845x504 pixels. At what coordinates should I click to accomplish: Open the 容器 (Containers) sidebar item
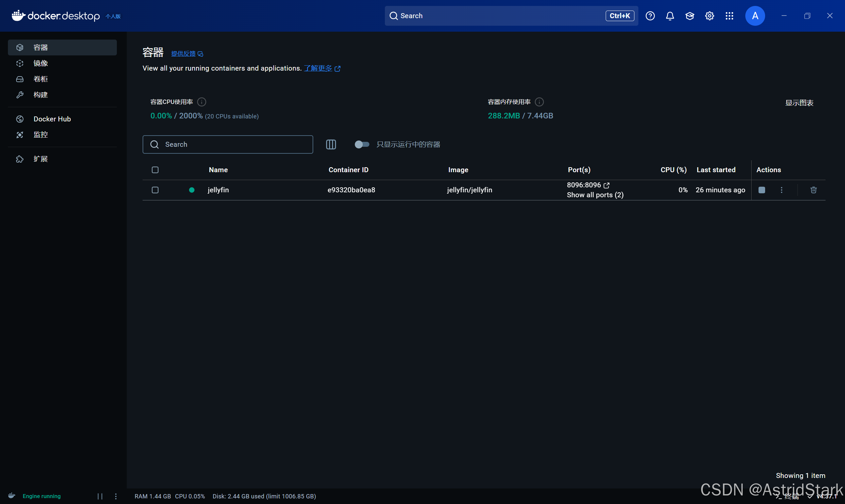tap(62, 47)
